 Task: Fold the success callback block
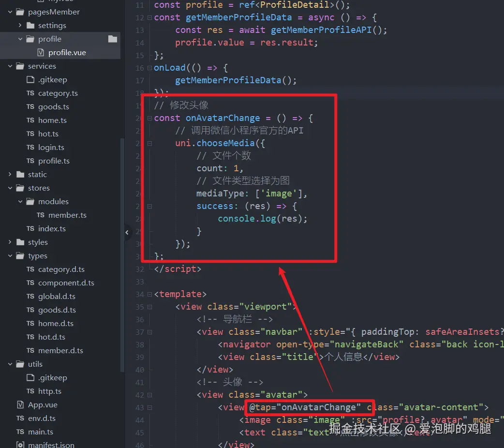tap(149, 207)
